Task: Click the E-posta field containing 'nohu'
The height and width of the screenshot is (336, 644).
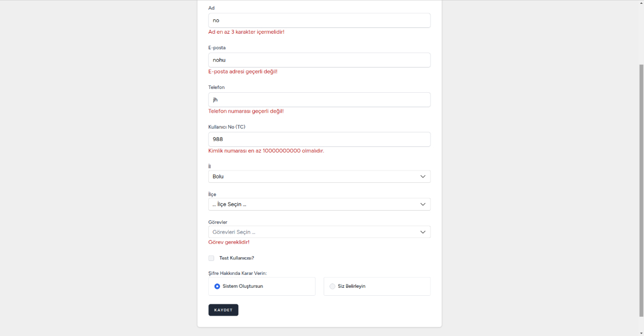Action: pyautogui.click(x=319, y=60)
